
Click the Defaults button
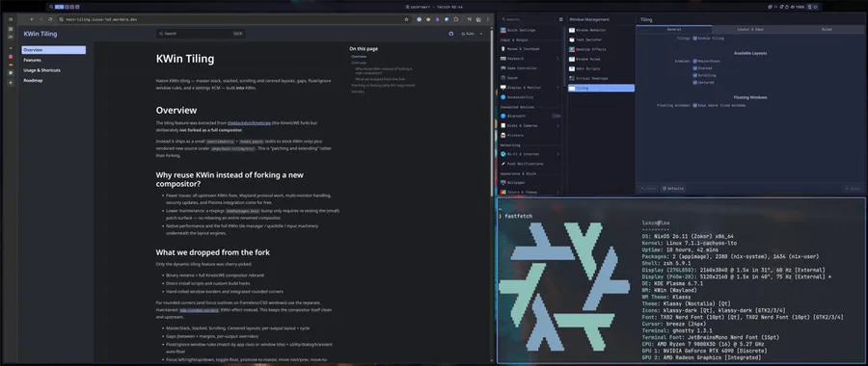(673, 189)
